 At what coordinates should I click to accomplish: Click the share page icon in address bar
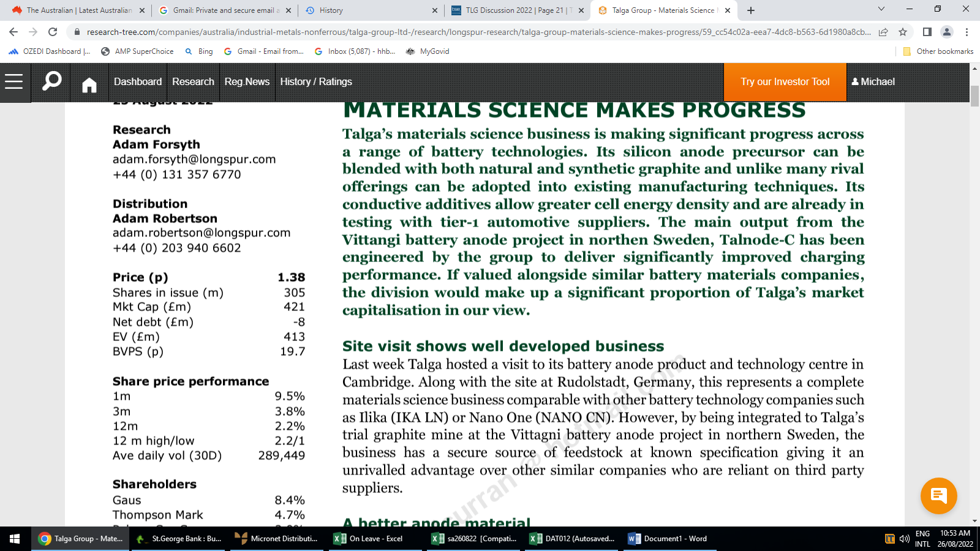pyautogui.click(x=883, y=32)
